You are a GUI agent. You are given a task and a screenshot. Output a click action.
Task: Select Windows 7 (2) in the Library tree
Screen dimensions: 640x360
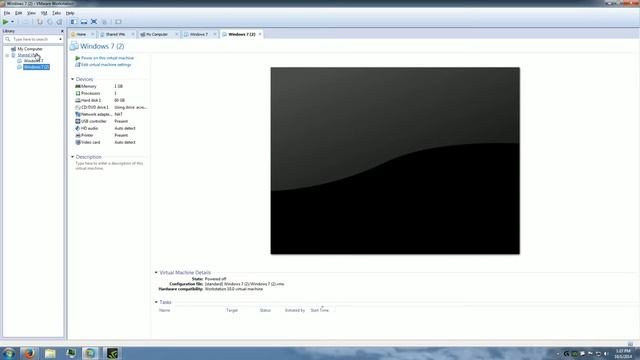36,67
